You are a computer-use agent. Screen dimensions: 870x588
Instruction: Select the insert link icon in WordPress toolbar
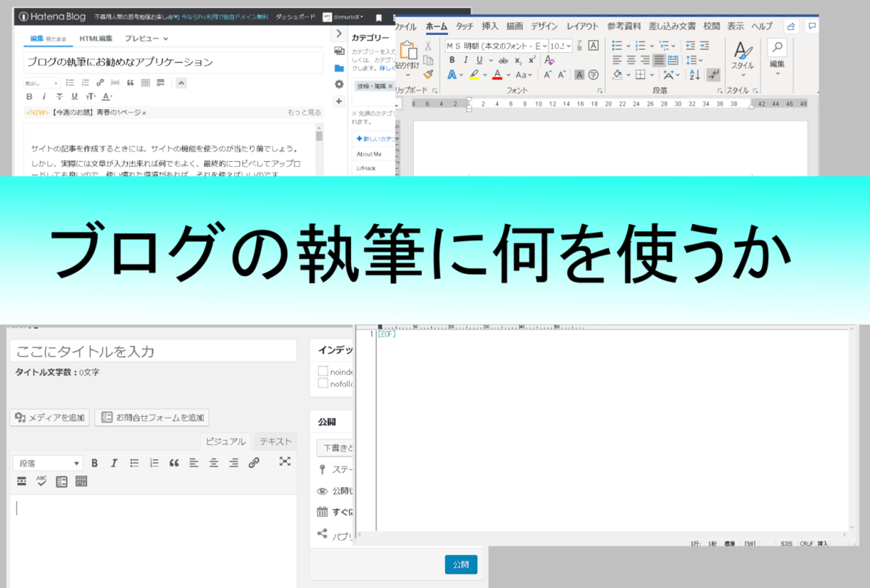pyautogui.click(x=254, y=462)
